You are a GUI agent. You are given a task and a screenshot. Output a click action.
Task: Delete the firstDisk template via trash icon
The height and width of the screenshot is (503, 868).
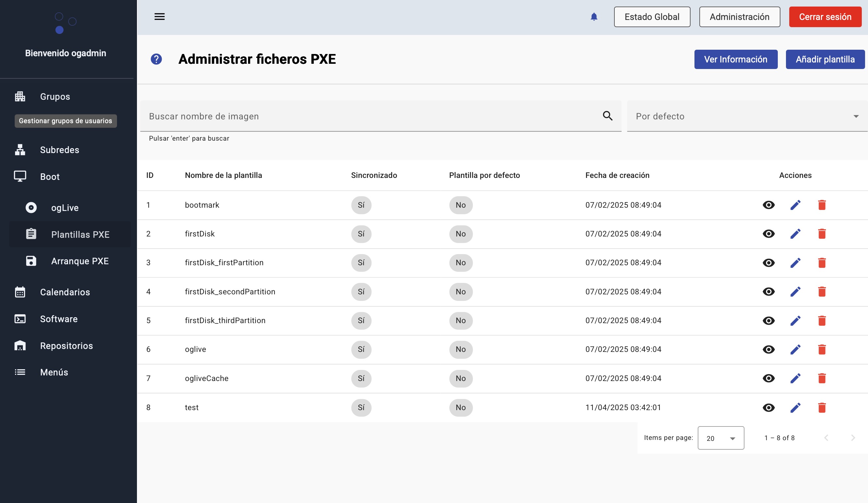point(822,234)
